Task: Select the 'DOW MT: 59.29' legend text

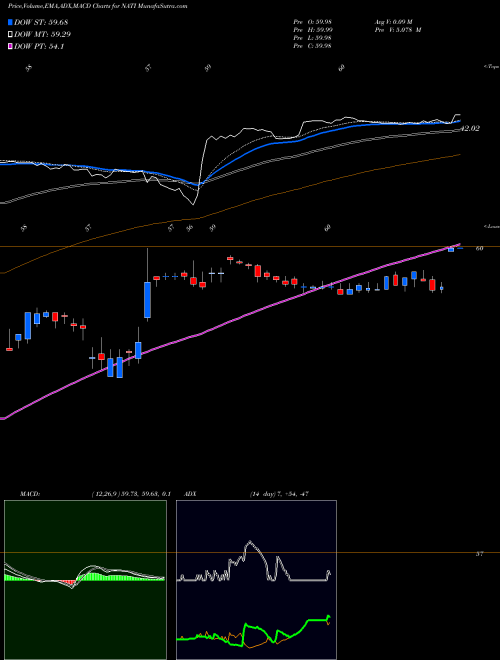Action: 43,35
